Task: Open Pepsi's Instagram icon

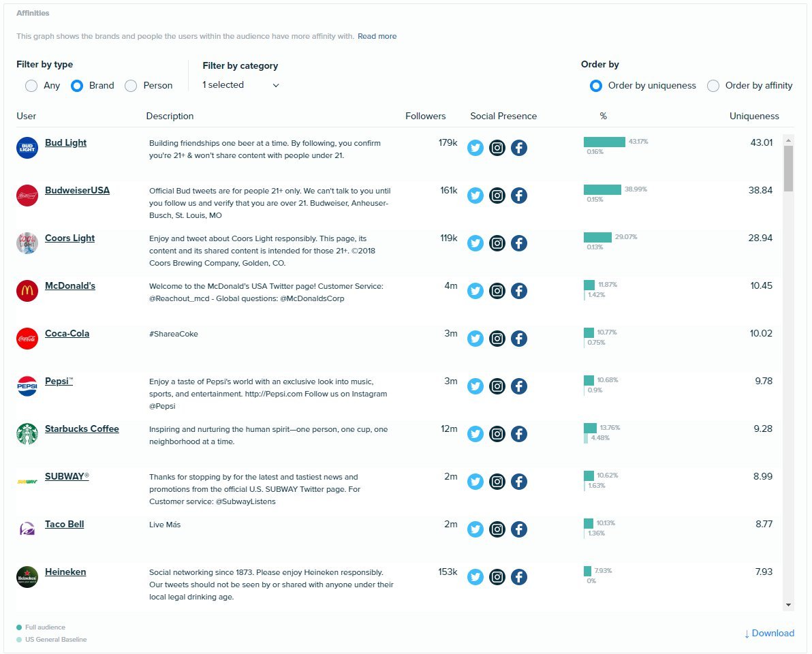Action: click(x=497, y=386)
